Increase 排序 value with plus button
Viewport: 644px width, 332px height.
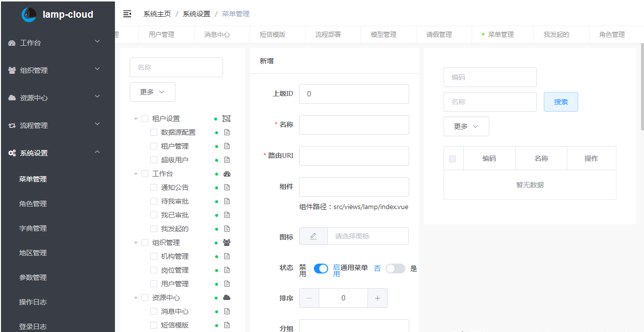tap(377, 298)
